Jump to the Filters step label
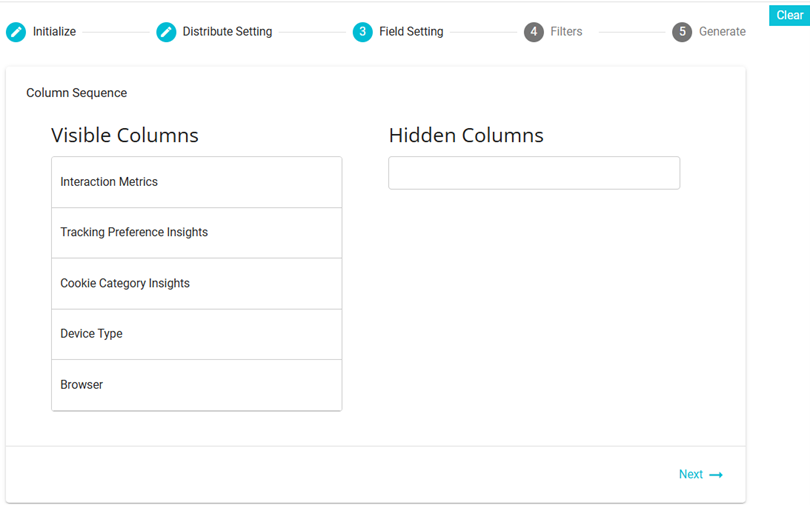810x505 pixels. (566, 32)
